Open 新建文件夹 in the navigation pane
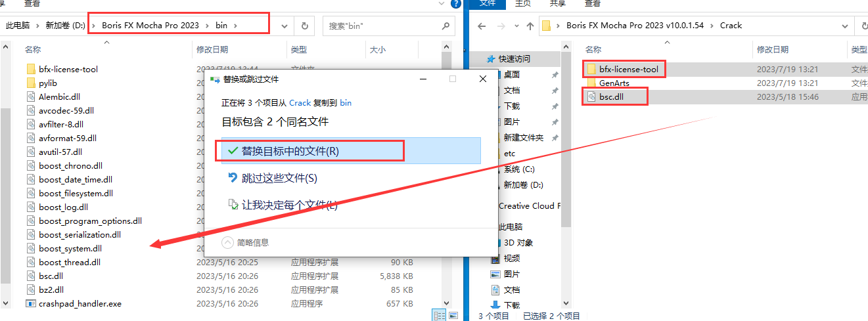The image size is (868, 321). pyautogui.click(x=523, y=137)
